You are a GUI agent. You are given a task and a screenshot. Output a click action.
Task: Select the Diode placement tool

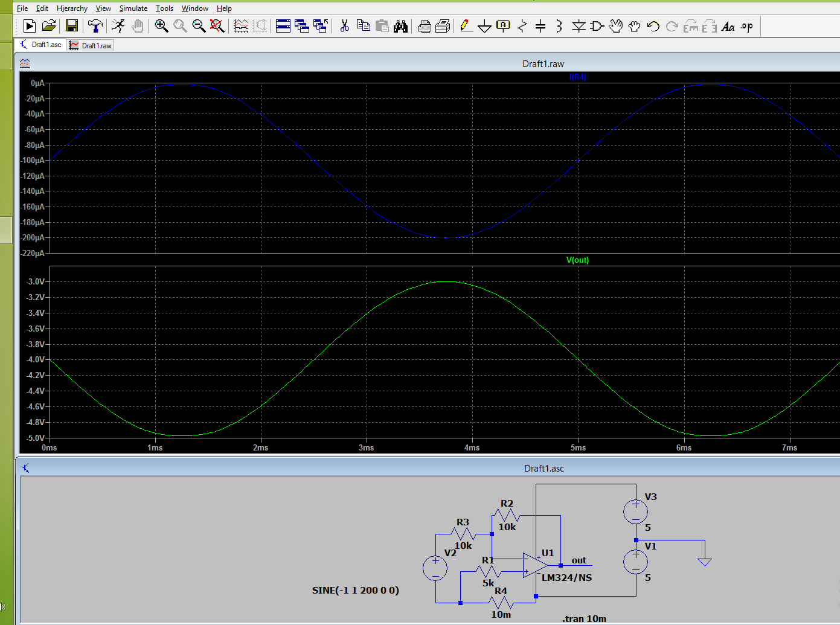pyautogui.click(x=579, y=26)
